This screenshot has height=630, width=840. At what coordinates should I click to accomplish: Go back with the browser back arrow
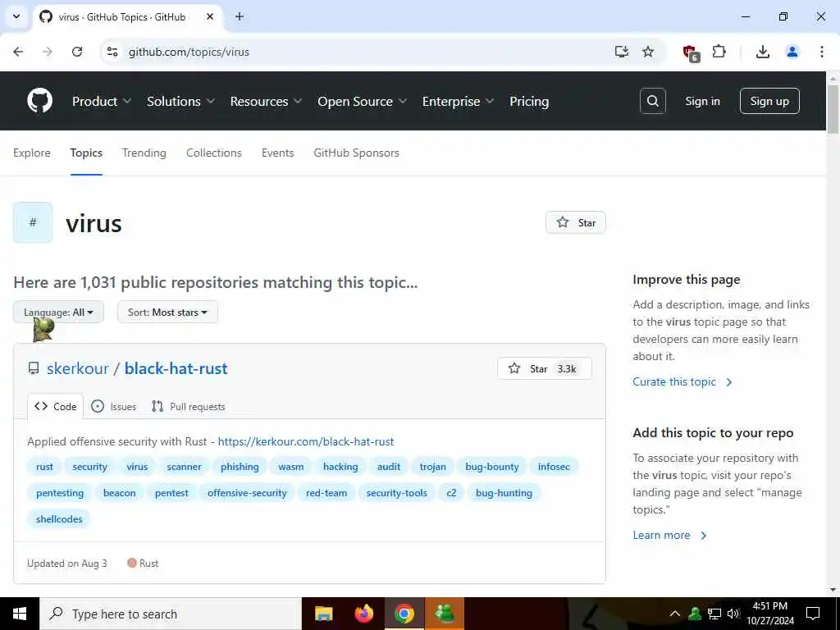click(18, 52)
